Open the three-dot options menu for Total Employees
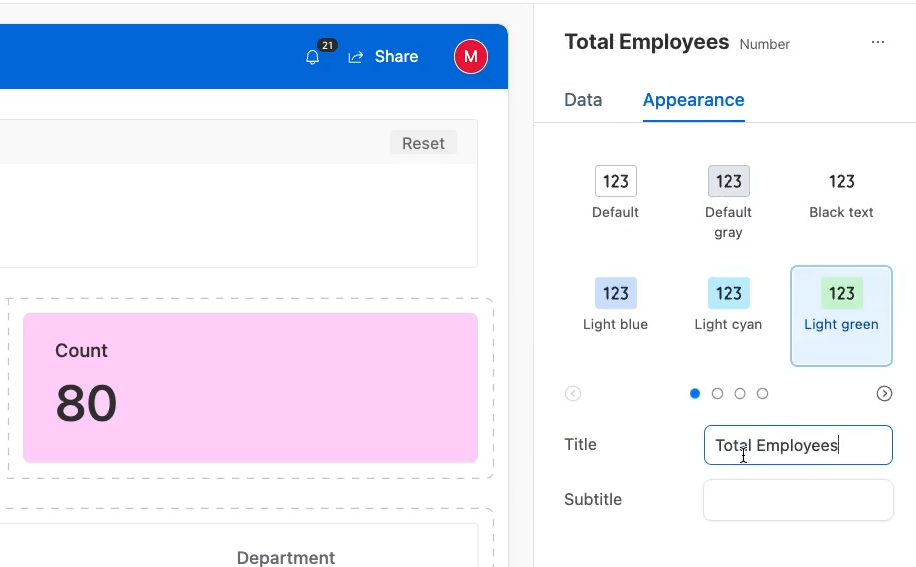Viewport: 916px width, 567px height. click(x=877, y=42)
